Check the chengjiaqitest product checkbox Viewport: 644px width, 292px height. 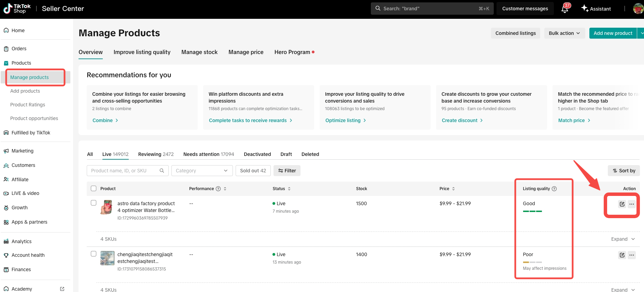coord(94,254)
